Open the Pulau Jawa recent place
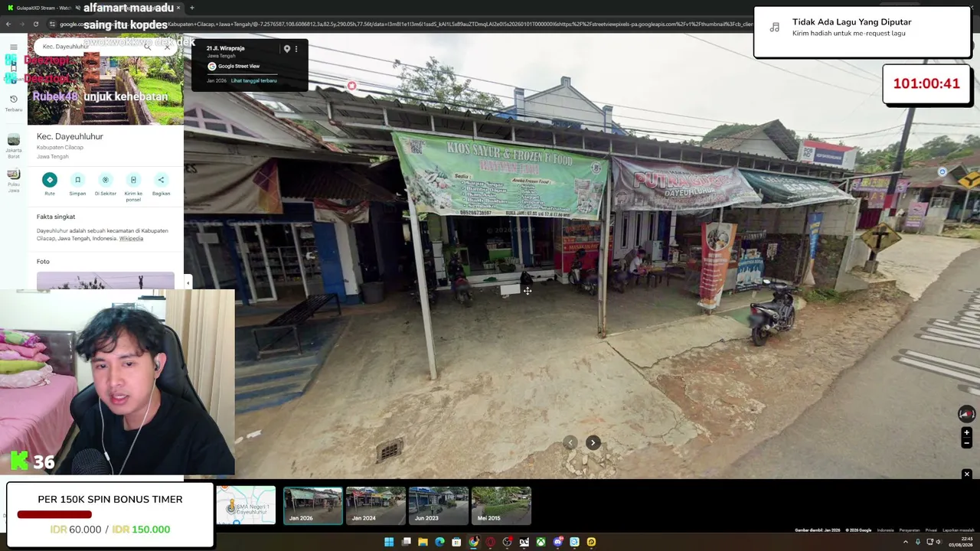Viewport: 980px width, 551px height. [14, 180]
